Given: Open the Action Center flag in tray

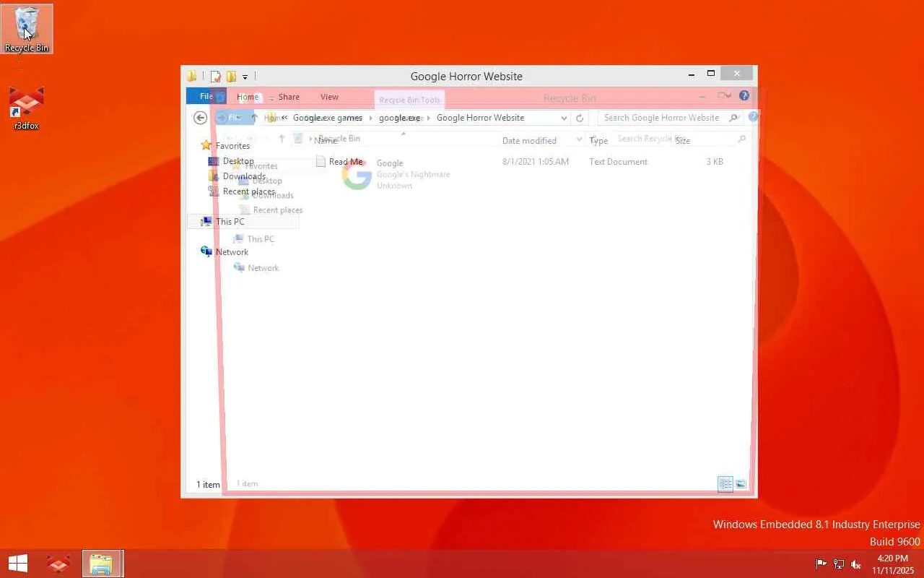Looking at the screenshot, I should click(x=821, y=564).
